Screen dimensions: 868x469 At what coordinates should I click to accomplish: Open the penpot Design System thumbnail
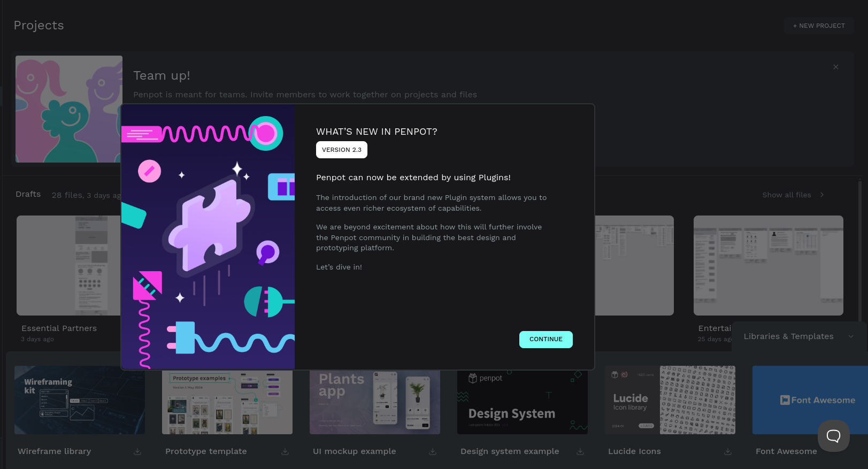(523, 402)
